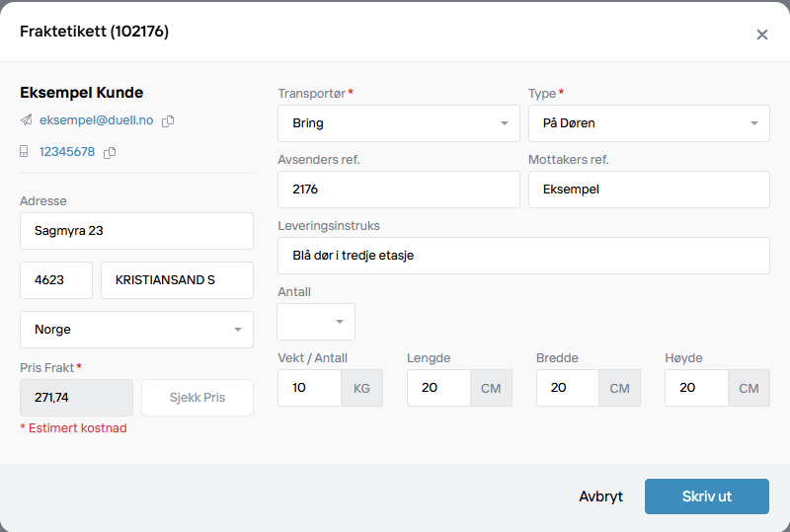Viewport: 790px width, 532px height.
Task: Cancel with the Avbryt button
Action: point(600,496)
